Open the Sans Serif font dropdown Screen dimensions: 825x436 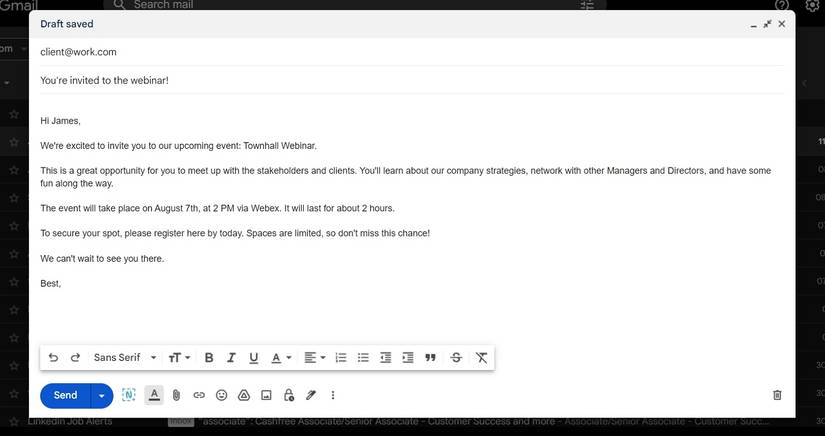[x=125, y=358]
